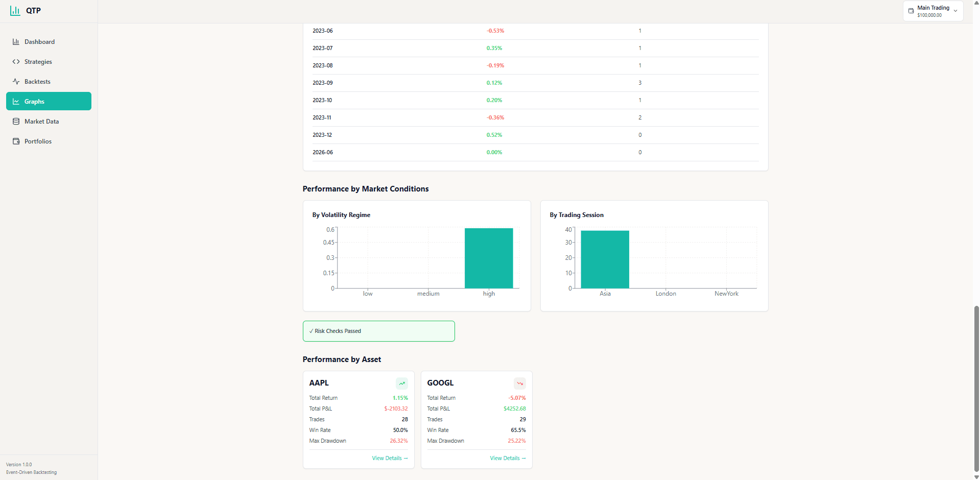The image size is (980, 480).
Task: Click the Version 1.0.0 footer text
Action: tap(19, 465)
